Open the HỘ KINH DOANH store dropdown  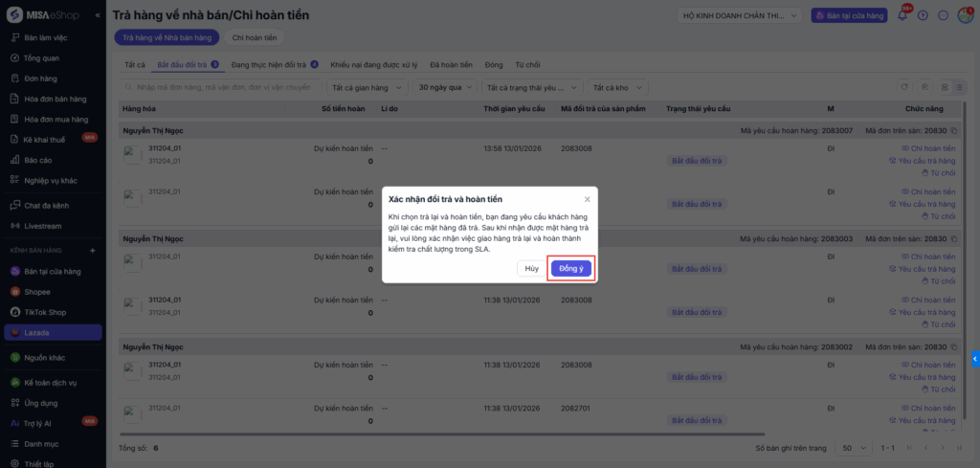pyautogui.click(x=740, y=15)
